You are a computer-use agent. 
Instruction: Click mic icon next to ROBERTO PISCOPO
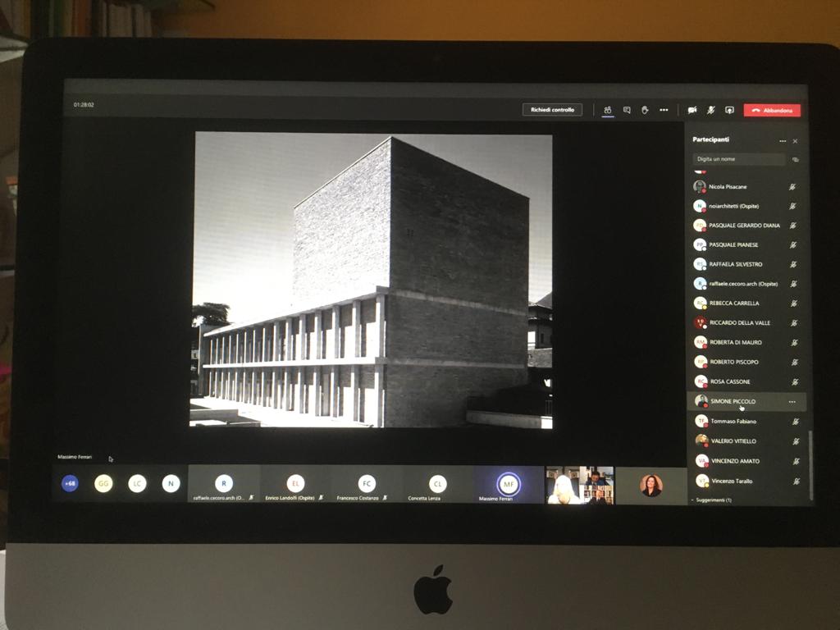click(795, 362)
